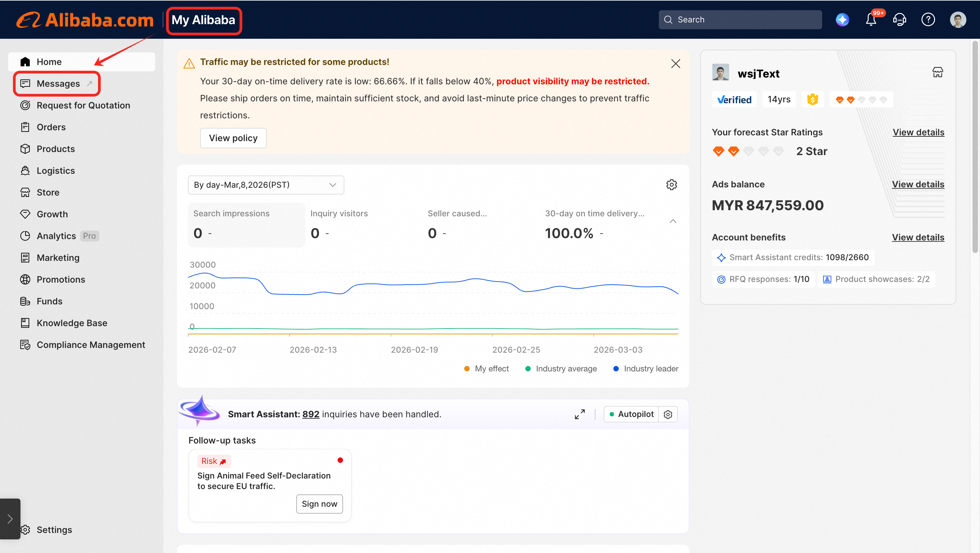The width and height of the screenshot is (980, 553).
Task: Click the MYR 847,559.00 ads balance
Action: tap(767, 205)
